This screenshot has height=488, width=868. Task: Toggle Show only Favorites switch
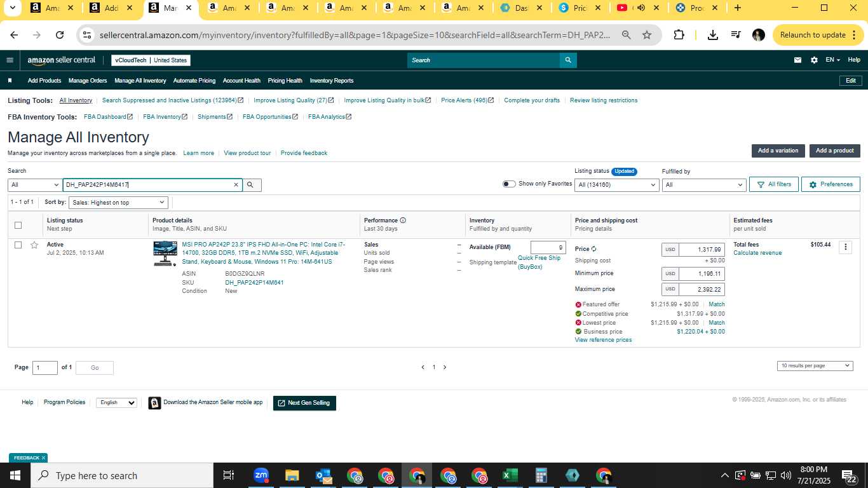(509, 184)
